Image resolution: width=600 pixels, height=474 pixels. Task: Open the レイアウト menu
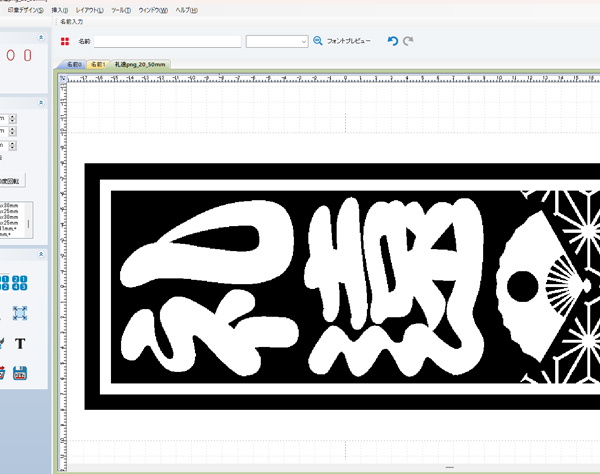coord(90,9)
